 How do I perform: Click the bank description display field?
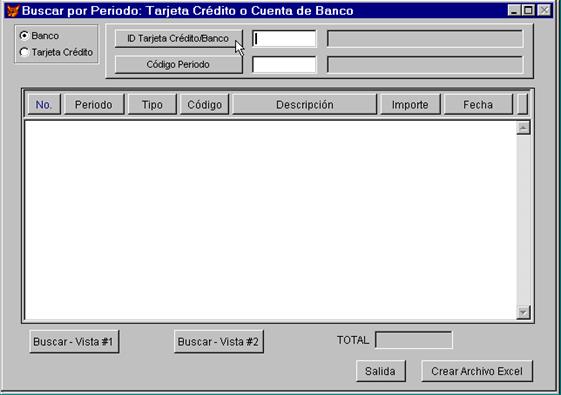(x=425, y=39)
